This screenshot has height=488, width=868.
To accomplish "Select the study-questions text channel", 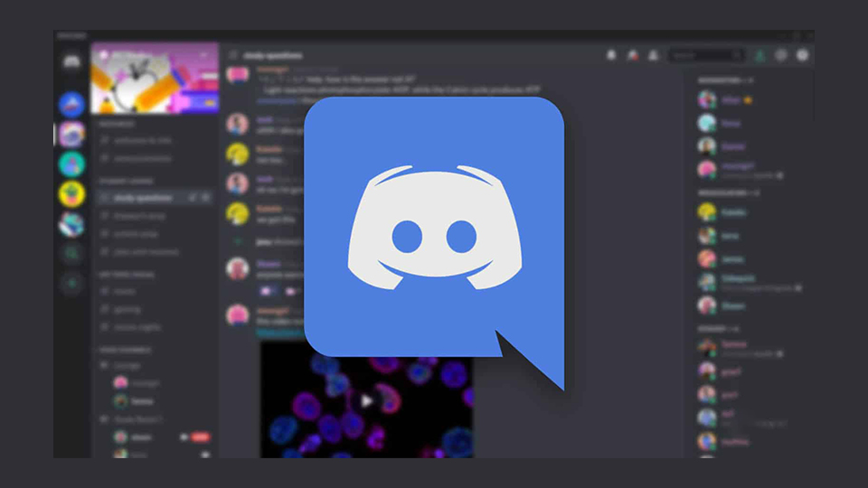I will [145, 197].
